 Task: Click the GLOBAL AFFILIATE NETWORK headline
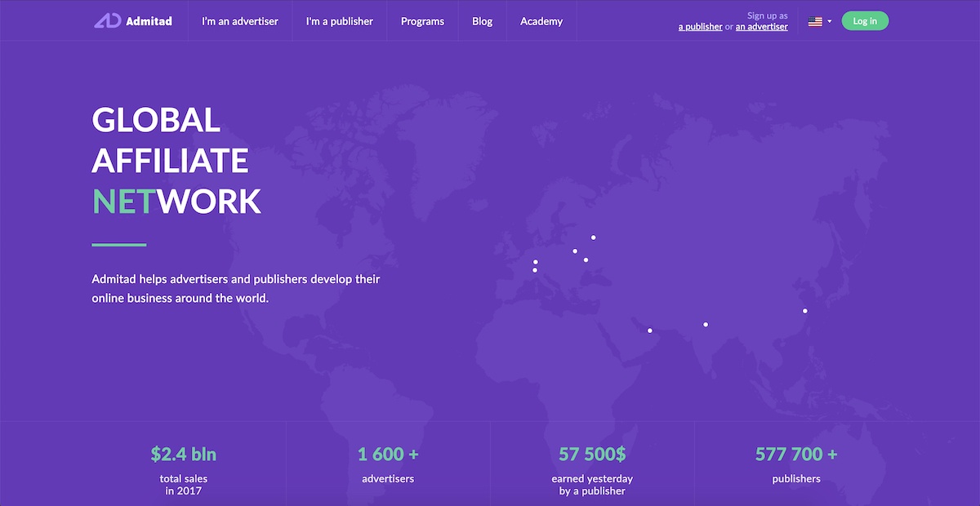176,160
